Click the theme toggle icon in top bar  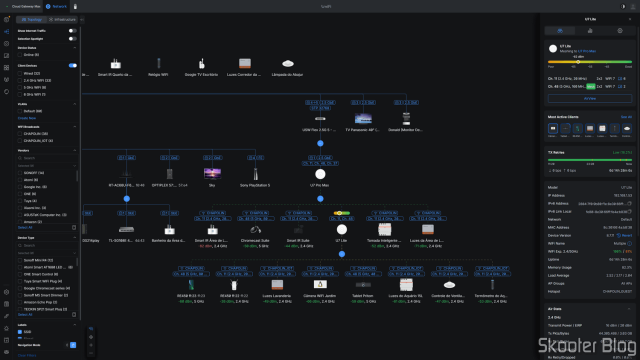pos(623,7)
